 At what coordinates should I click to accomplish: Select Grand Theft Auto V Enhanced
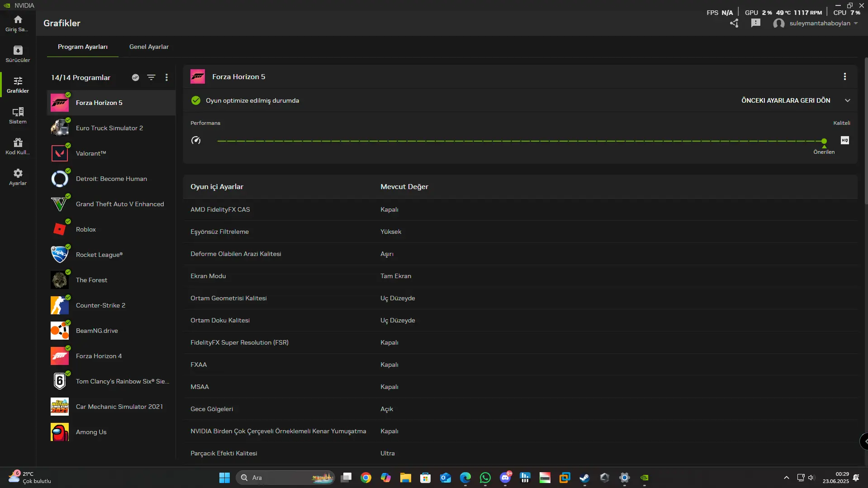pos(111,204)
